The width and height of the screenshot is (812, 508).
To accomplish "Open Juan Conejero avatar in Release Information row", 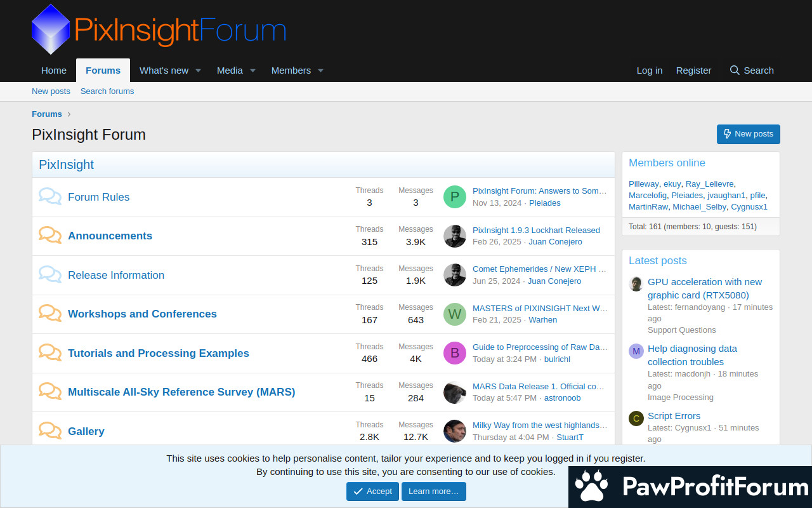I will (455, 275).
